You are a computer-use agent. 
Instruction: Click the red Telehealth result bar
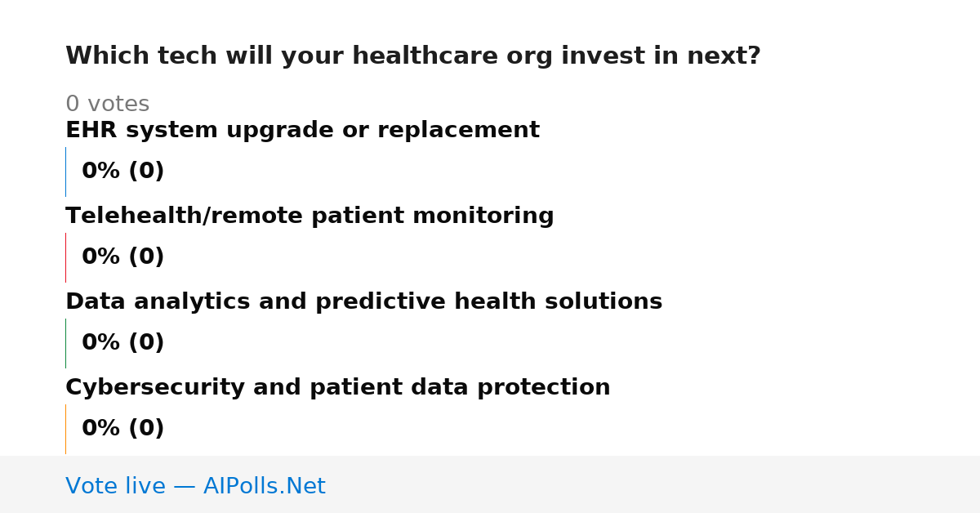[x=65, y=257]
